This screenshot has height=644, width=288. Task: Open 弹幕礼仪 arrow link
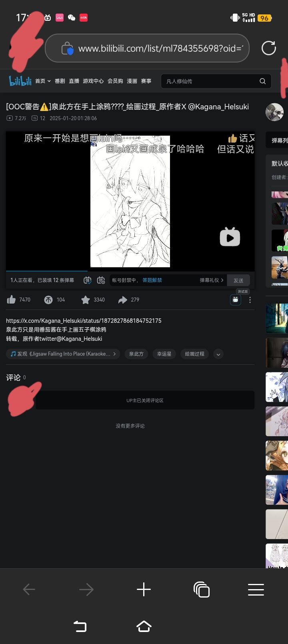pyautogui.click(x=212, y=280)
